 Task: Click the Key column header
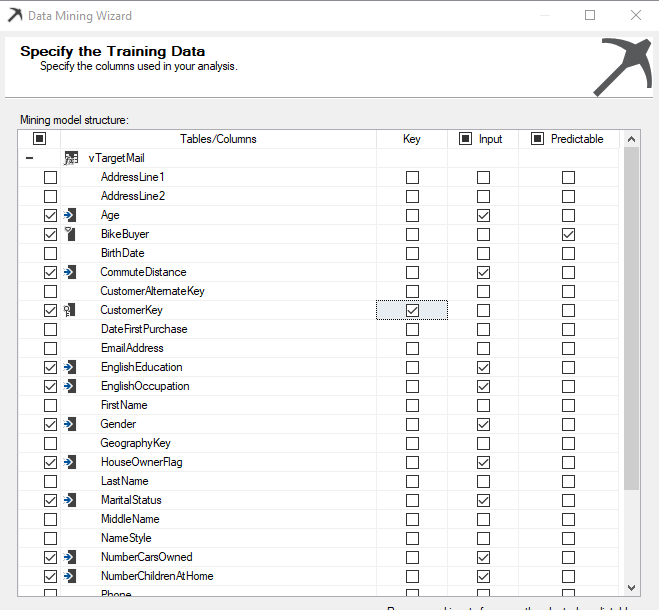411,139
